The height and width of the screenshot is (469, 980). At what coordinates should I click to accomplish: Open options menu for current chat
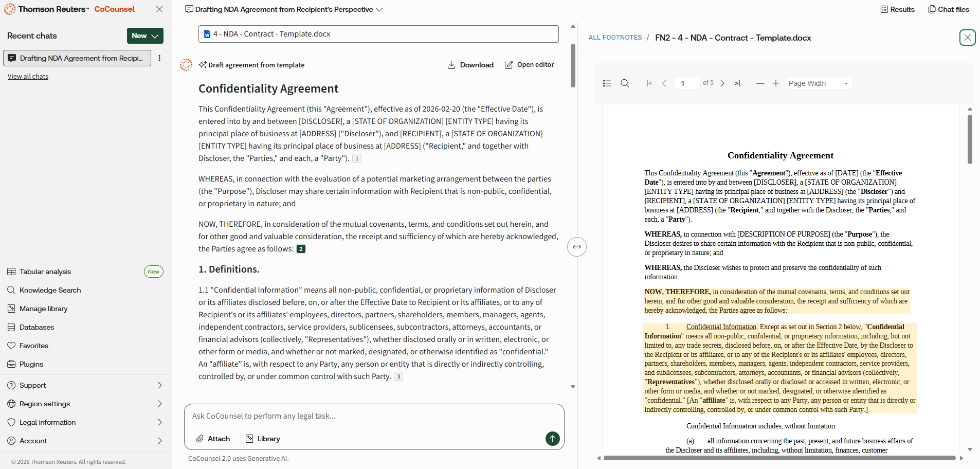point(159,58)
